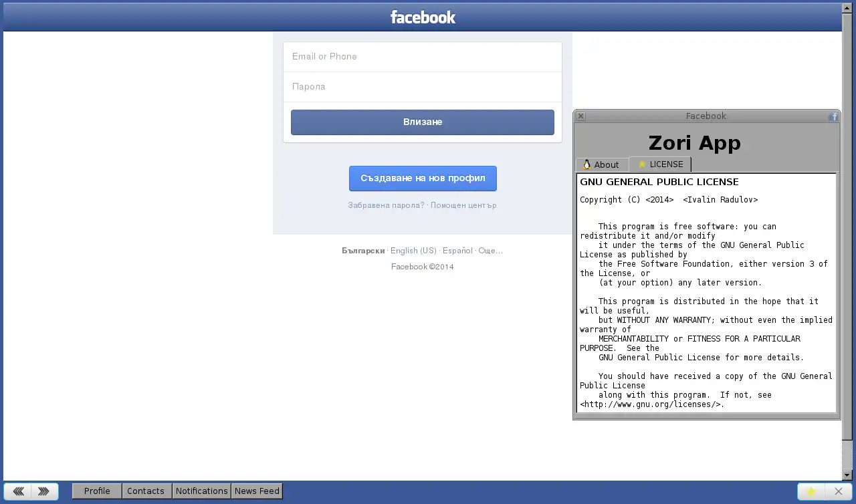Click the Zori App title
856x504 pixels.
coord(695,143)
